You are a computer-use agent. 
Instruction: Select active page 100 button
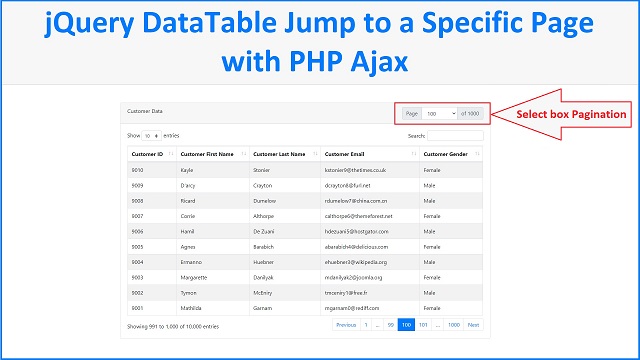click(x=406, y=325)
